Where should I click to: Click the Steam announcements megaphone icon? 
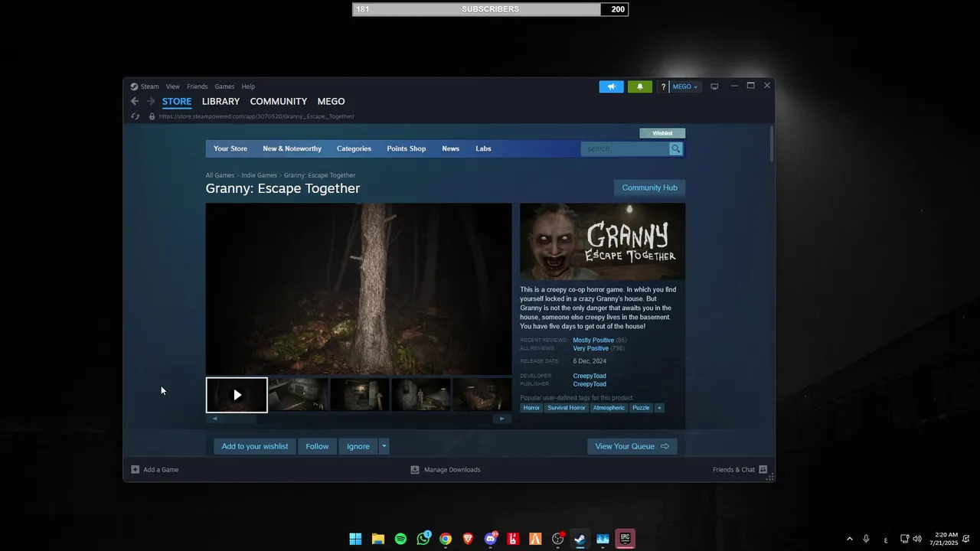(x=611, y=86)
